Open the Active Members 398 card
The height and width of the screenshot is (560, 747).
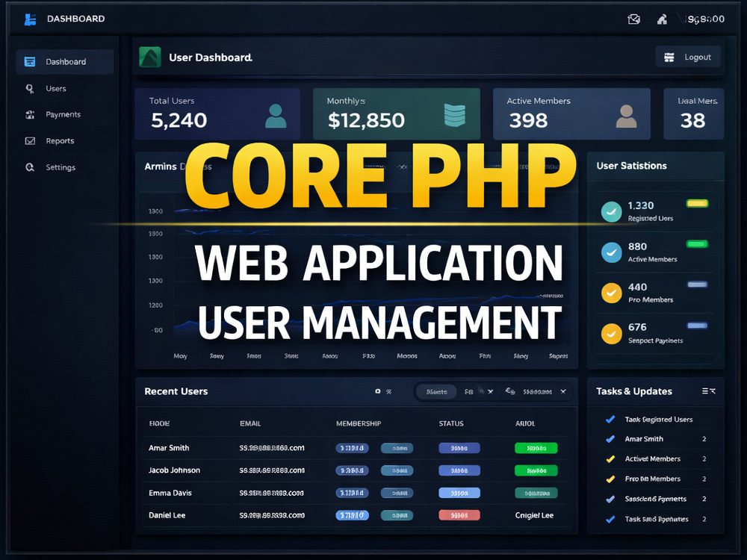click(x=571, y=113)
